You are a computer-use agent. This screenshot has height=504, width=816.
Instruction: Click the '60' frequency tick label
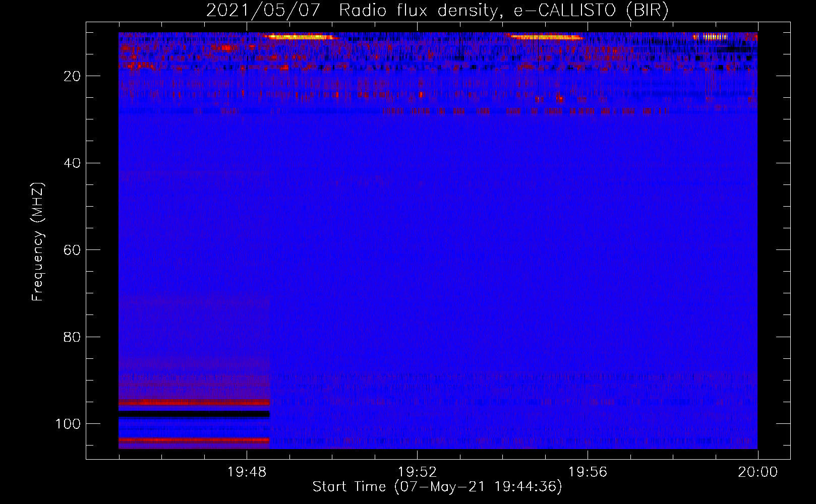coord(72,250)
